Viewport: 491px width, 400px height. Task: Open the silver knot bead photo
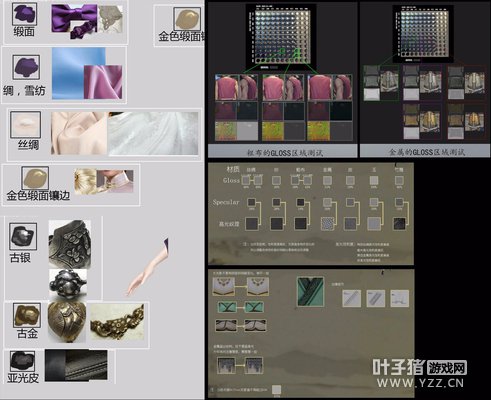pyautogui.click(x=68, y=284)
